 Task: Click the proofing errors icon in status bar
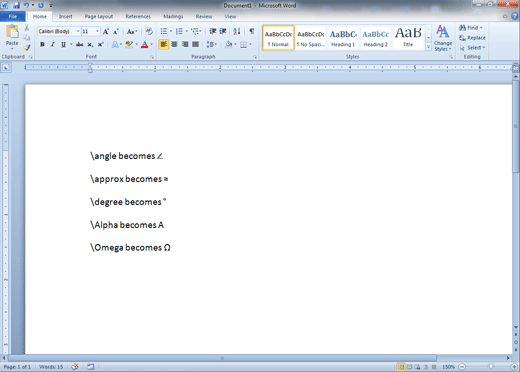pos(75,367)
